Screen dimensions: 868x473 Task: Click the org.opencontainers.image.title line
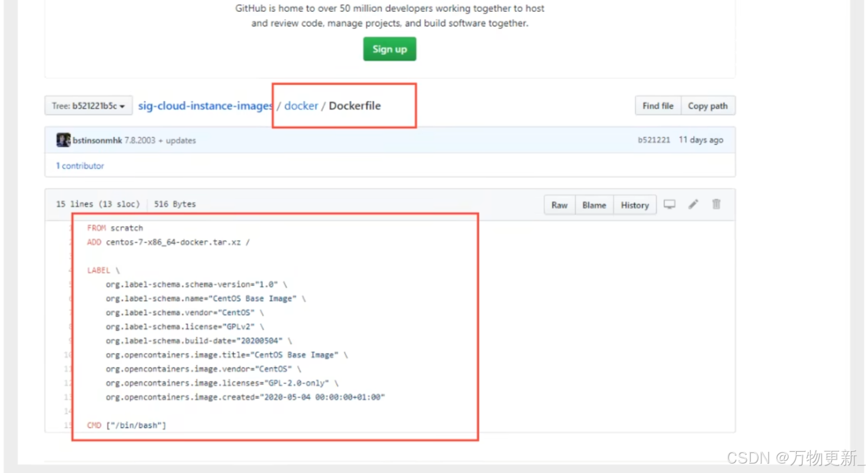227,355
